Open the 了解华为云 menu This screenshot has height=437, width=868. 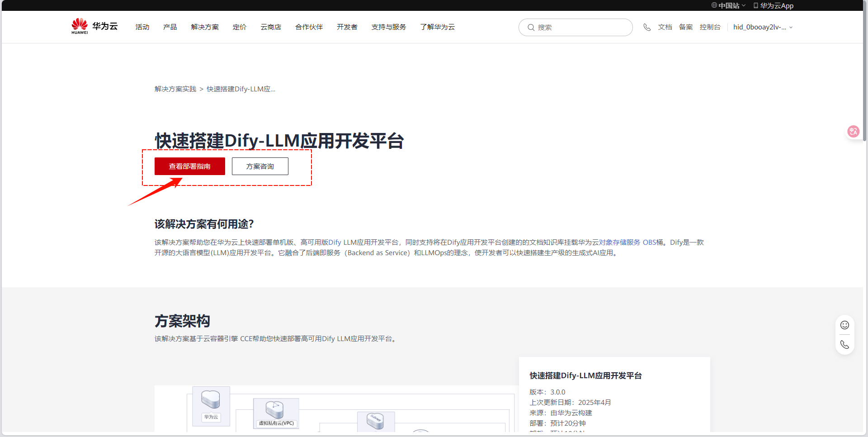[438, 27]
